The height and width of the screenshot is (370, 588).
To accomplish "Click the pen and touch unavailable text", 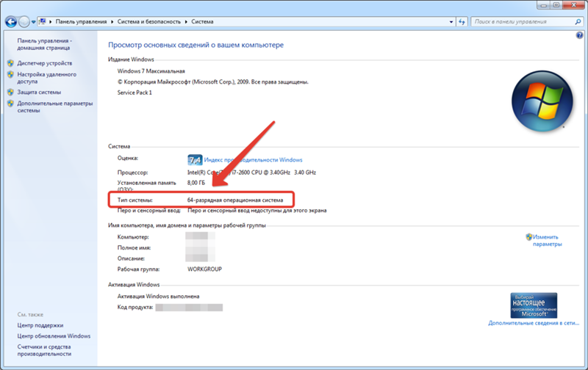I will [x=257, y=211].
